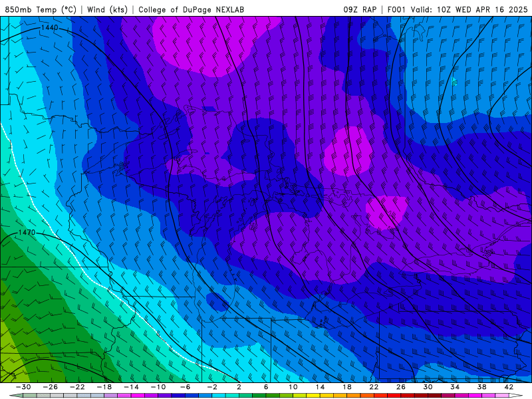Screen dimensions: 532x399
Task: Click the 'F001' forecast hour label
Action: tap(396, 9)
